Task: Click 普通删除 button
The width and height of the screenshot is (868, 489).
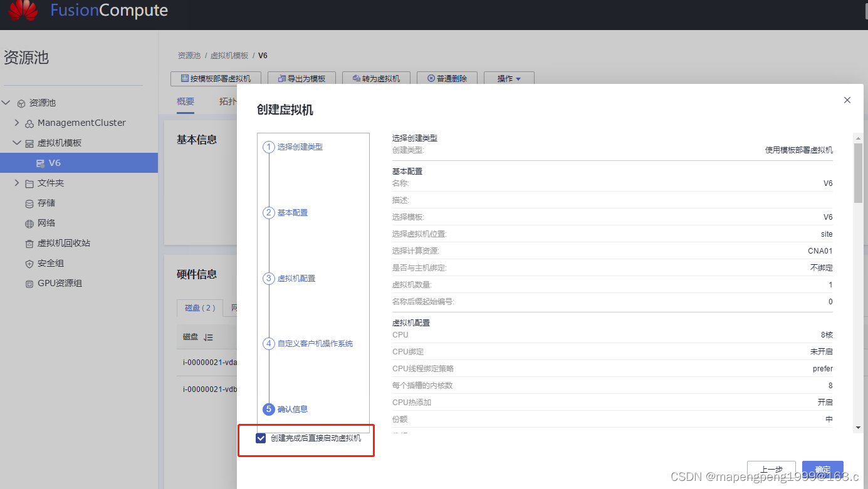Action: pos(447,78)
